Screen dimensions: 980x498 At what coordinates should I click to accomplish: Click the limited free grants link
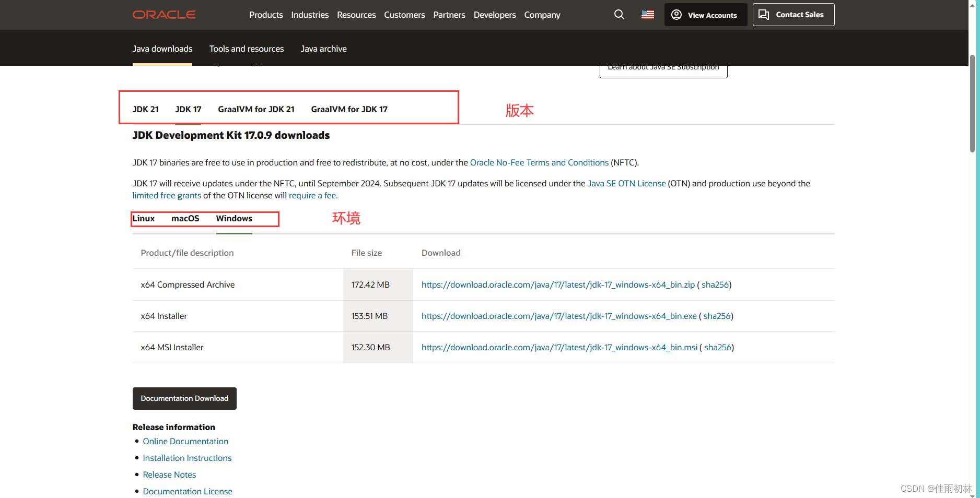click(x=167, y=195)
